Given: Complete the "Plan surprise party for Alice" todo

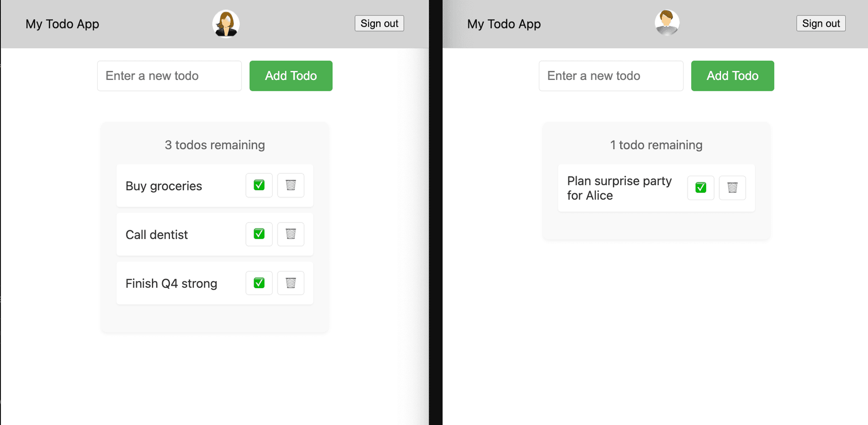Looking at the screenshot, I should pyautogui.click(x=700, y=188).
